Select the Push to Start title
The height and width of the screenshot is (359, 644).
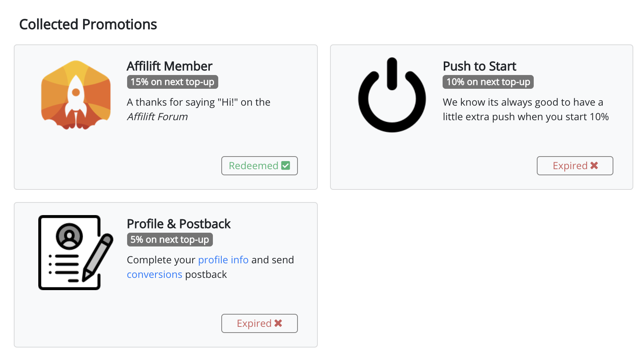479,66
